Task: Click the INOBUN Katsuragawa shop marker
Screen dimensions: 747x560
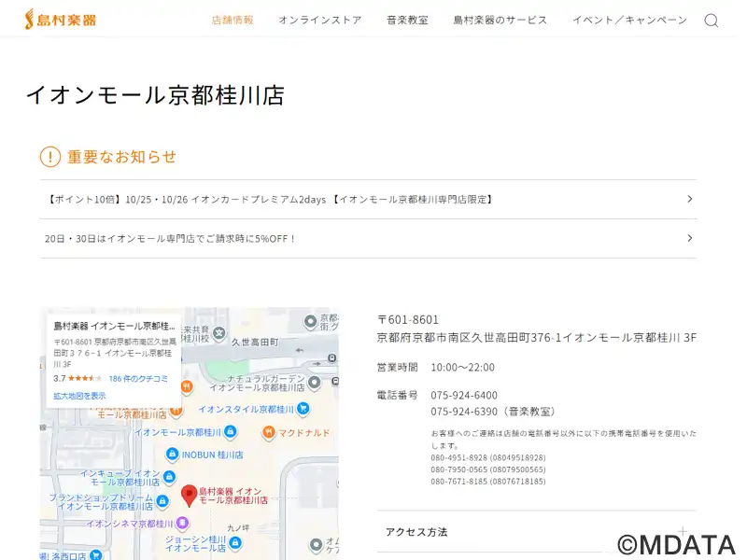Action: coord(172,455)
